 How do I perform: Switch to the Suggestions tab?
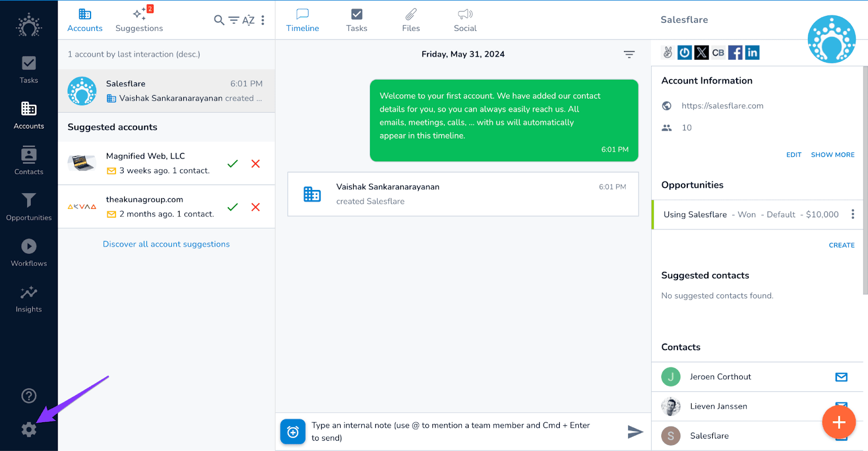coord(139,20)
